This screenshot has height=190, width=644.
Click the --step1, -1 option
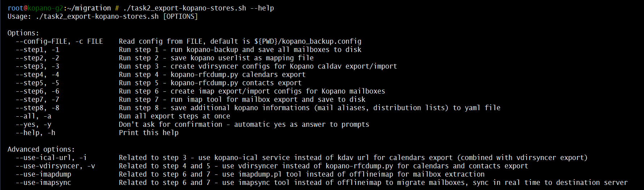(37, 49)
